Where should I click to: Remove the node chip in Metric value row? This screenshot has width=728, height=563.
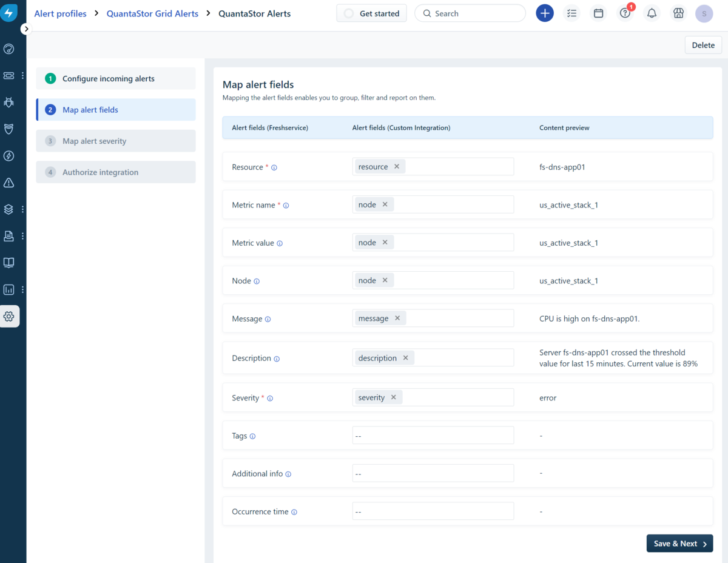(x=385, y=242)
